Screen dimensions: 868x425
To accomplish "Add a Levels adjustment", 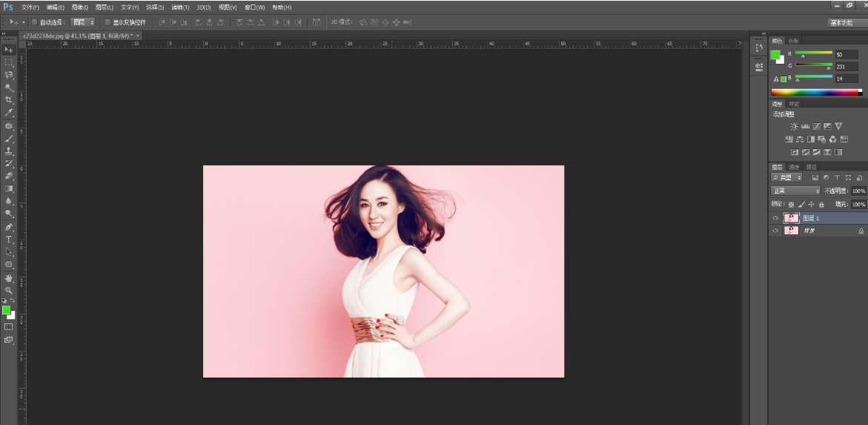I will click(x=806, y=126).
